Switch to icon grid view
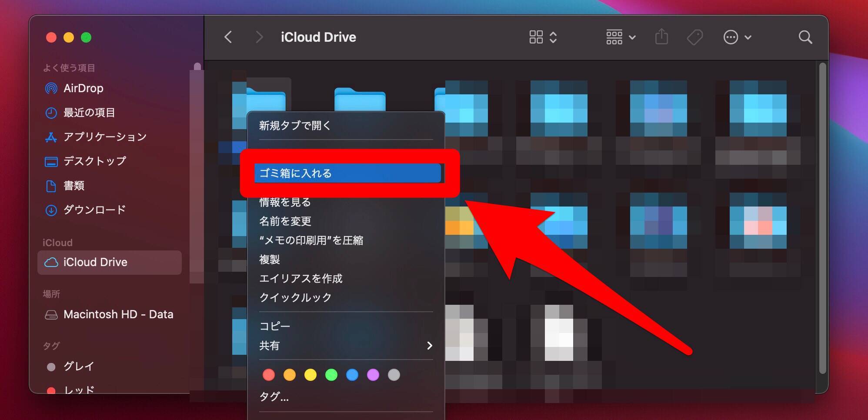This screenshot has width=868, height=420. [536, 37]
